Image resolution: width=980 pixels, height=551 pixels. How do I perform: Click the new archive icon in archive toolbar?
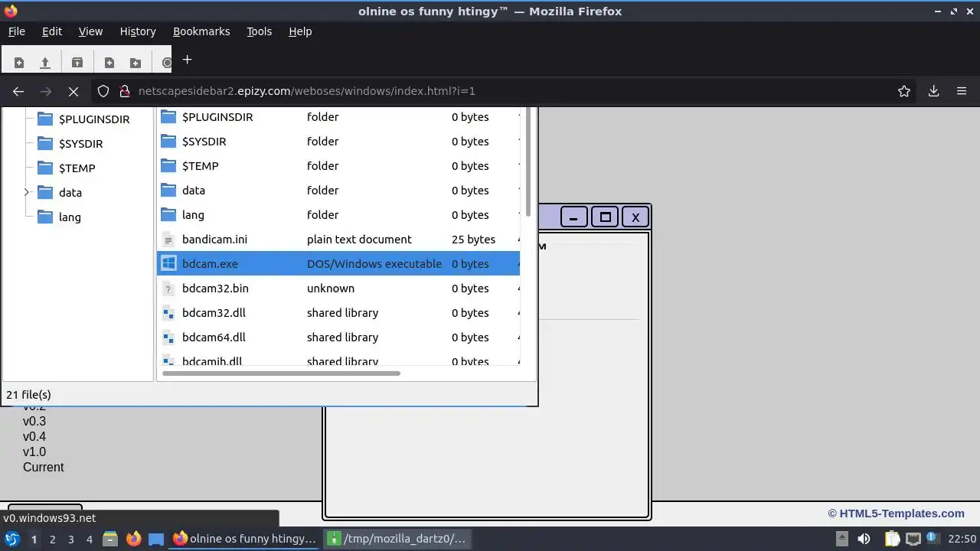click(x=19, y=63)
